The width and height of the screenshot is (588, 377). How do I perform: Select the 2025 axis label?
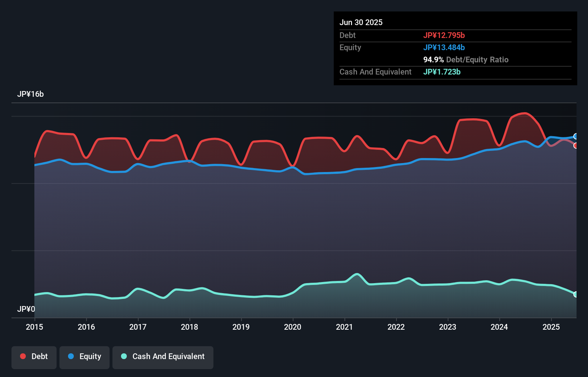tap(551, 327)
